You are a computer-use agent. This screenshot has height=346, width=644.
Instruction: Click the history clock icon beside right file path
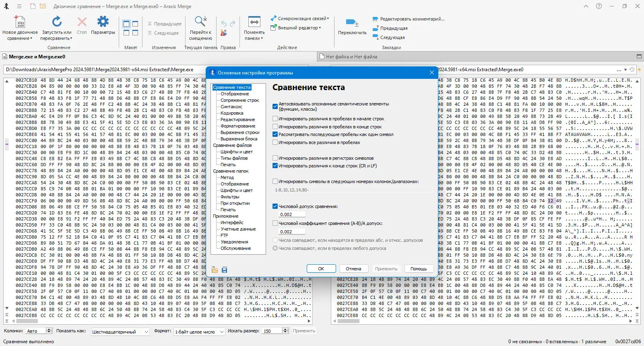(632, 70)
